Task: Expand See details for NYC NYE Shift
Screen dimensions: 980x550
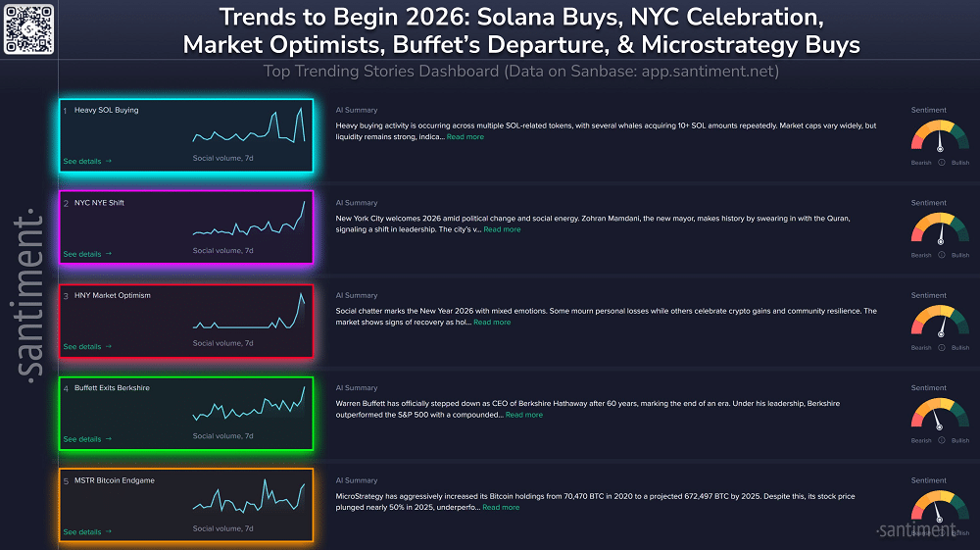Action: tap(87, 254)
